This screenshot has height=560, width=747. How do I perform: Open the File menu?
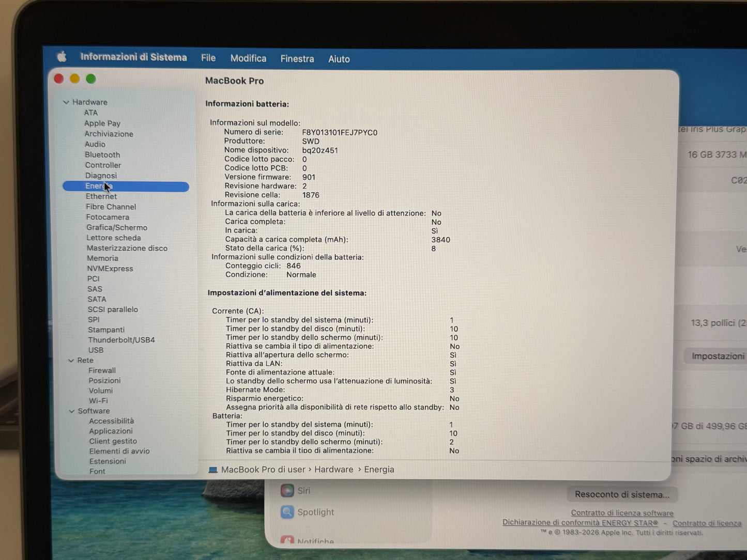coord(208,58)
